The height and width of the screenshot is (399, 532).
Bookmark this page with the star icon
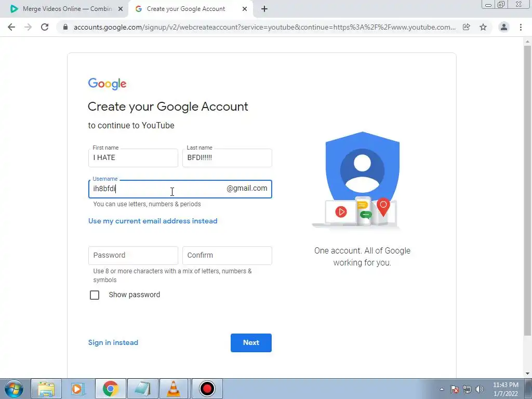[x=483, y=27]
